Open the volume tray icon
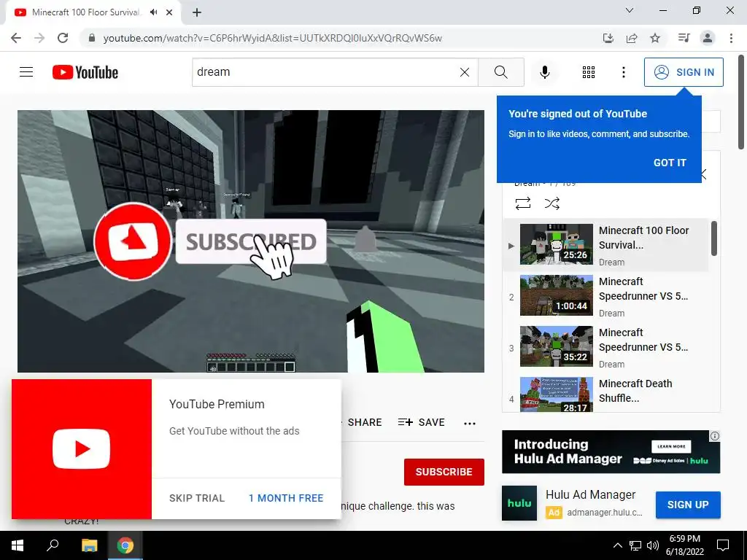Viewport: 747px width, 560px height. pyautogui.click(x=653, y=545)
